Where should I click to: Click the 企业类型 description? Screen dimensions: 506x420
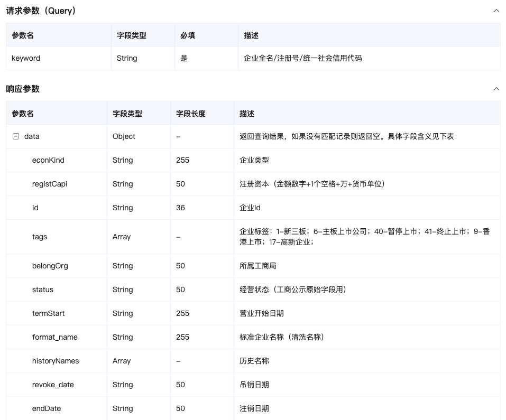(x=254, y=160)
